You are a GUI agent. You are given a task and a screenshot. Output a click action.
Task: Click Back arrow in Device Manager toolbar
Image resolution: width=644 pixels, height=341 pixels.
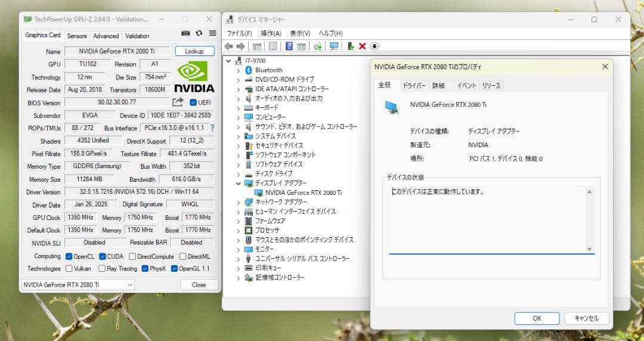(x=229, y=46)
